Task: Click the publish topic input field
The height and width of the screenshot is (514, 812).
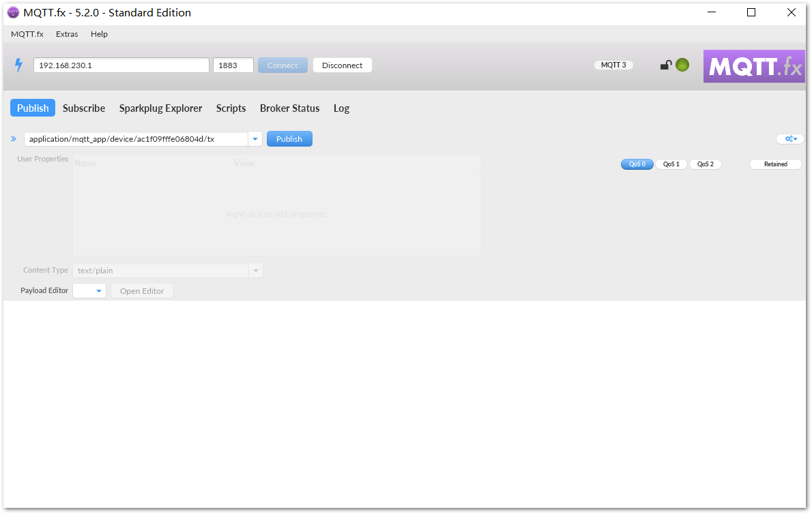Action: [x=136, y=139]
